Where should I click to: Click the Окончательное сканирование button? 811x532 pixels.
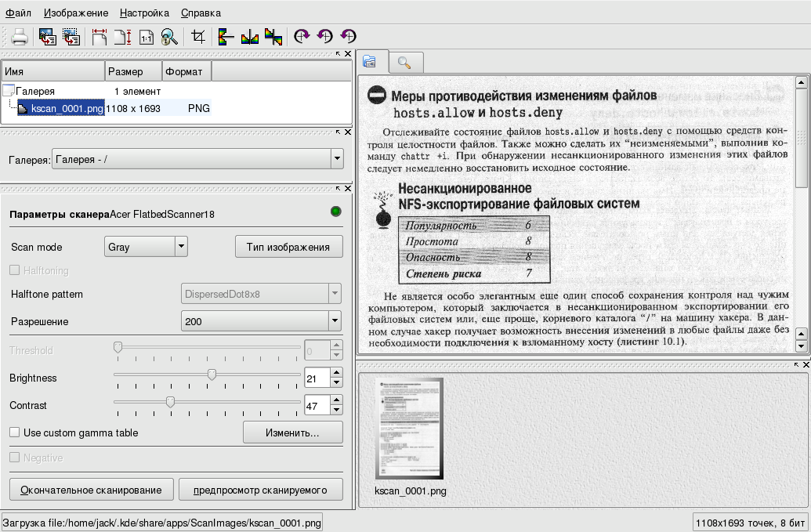click(91, 490)
